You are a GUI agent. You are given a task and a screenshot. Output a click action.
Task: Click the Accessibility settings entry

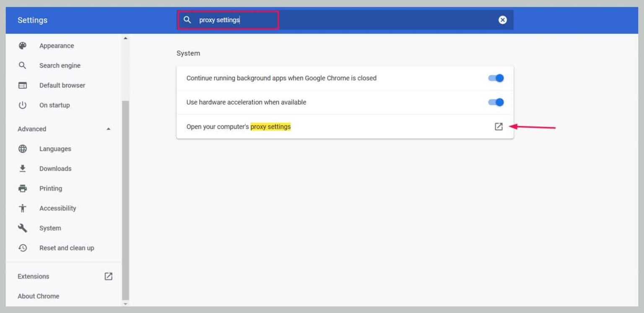click(x=57, y=208)
